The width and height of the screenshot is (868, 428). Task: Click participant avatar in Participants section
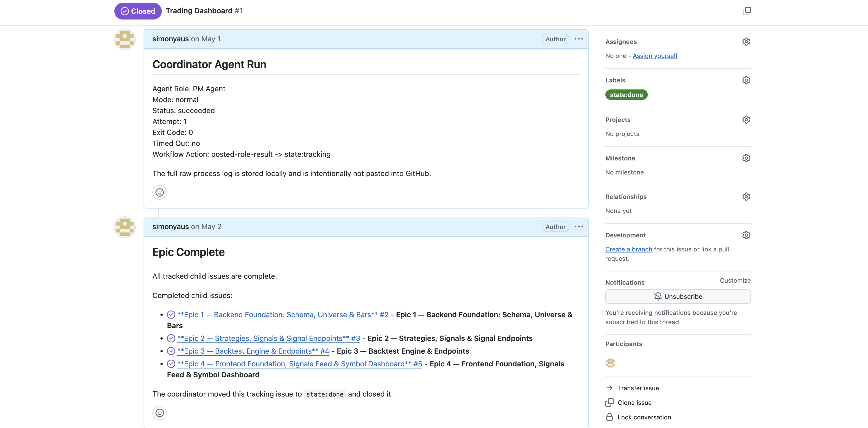click(x=610, y=363)
